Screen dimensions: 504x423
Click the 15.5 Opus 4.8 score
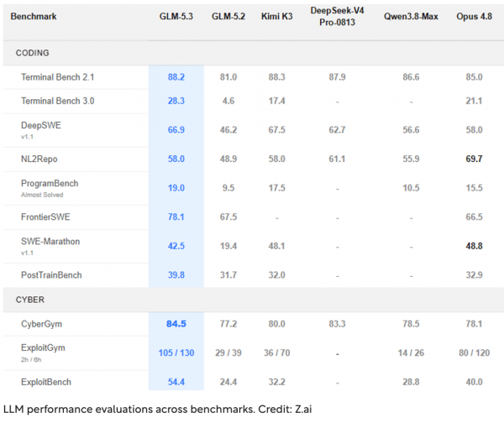click(474, 188)
